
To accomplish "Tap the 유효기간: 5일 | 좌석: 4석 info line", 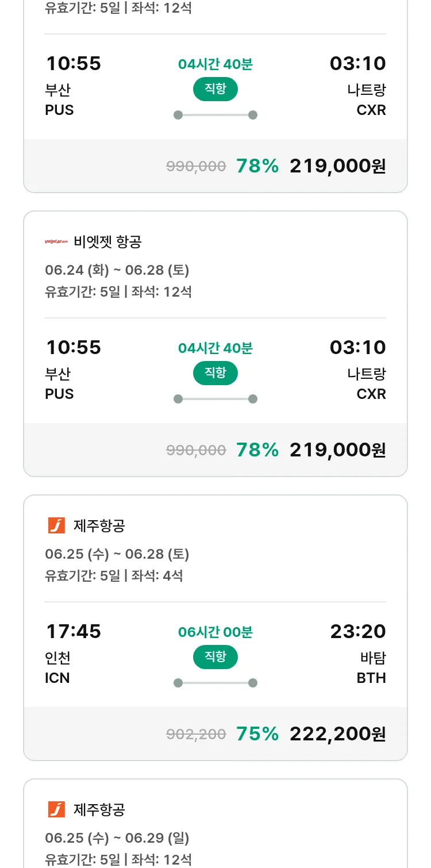I will (114, 575).
